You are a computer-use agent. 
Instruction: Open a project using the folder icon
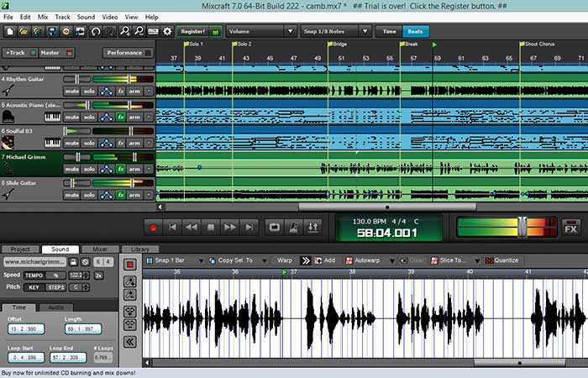click(x=24, y=32)
